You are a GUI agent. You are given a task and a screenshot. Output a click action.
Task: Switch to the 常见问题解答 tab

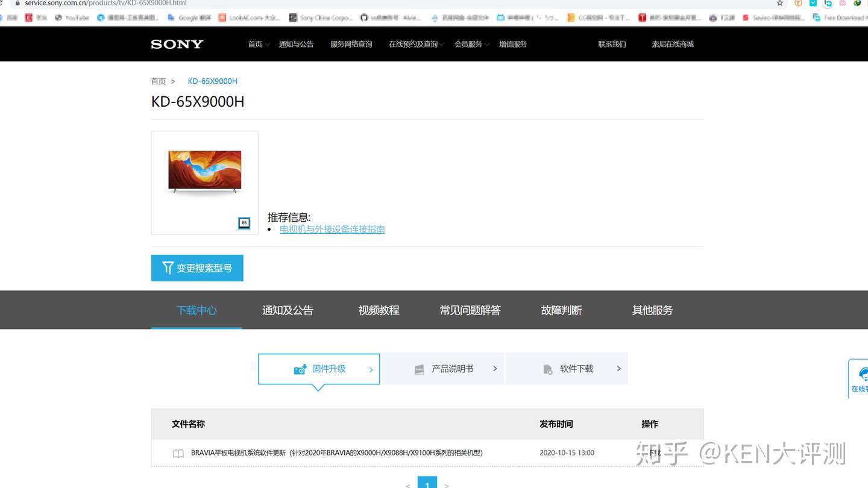pyautogui.click(x=470, y=310)
